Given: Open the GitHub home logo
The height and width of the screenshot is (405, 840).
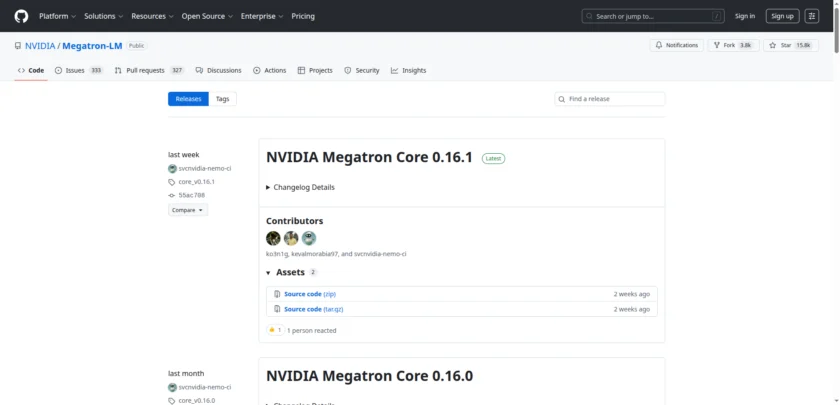Looking at the screenshot, I should click(21, 16).
